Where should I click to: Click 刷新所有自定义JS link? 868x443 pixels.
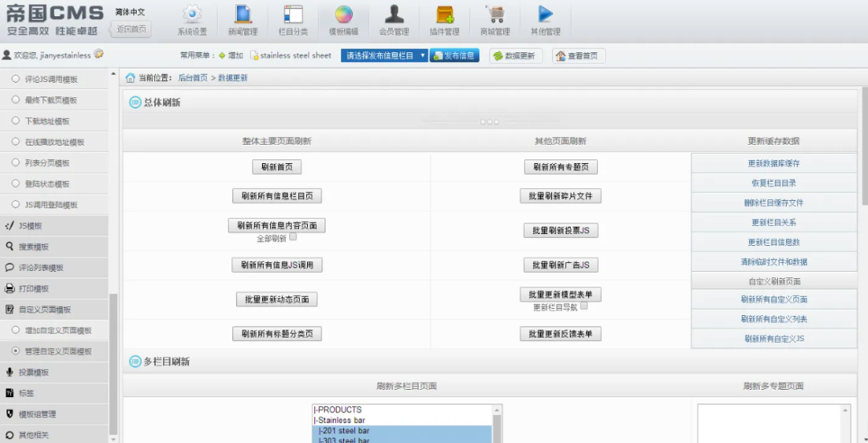click(x=774, y=339)
